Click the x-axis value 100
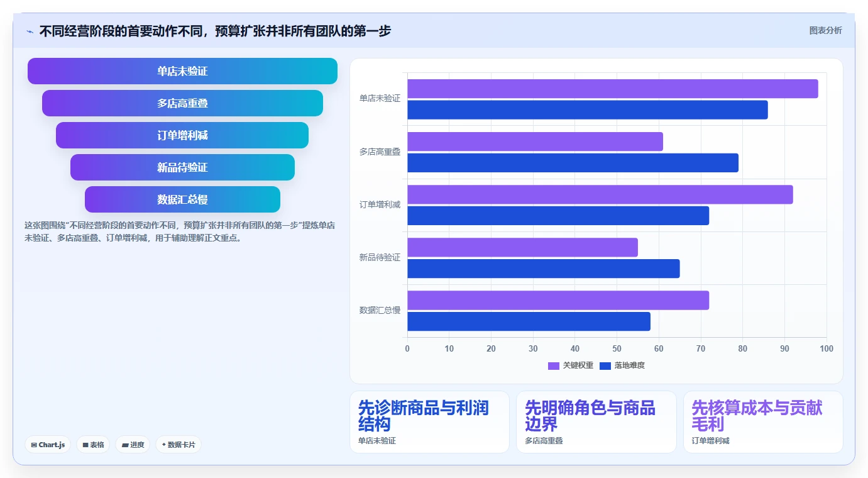Image resolution: width=868 pixels, height=478 pixels. [x=827, y=348]
